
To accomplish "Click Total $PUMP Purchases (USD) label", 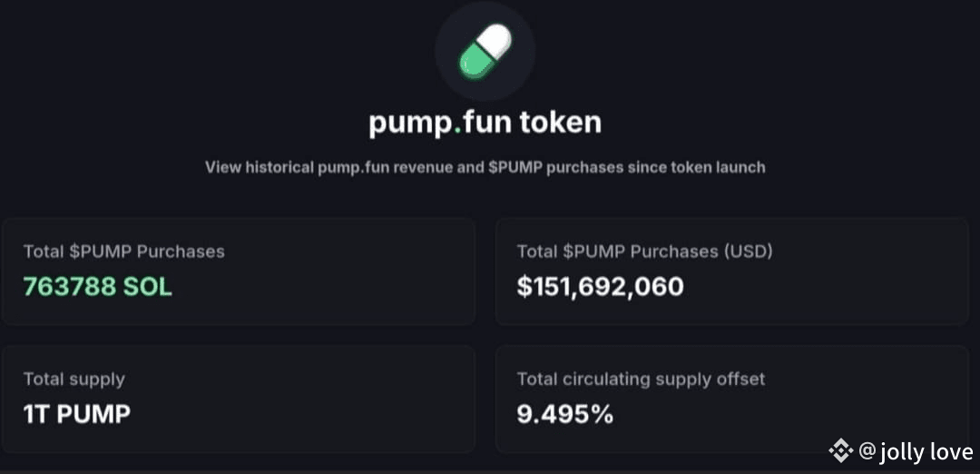I will (x=645, y=252).
